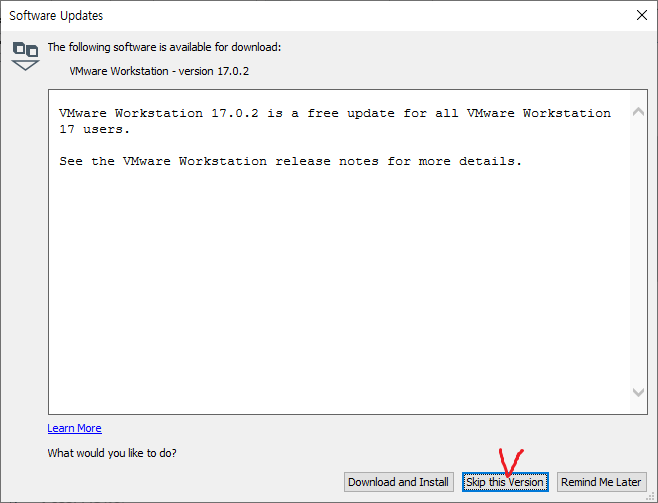Image resolution: width=658 pixels, height=503 pixels.
Task: Click "The following software is available" text
Action: click(164, 47)
